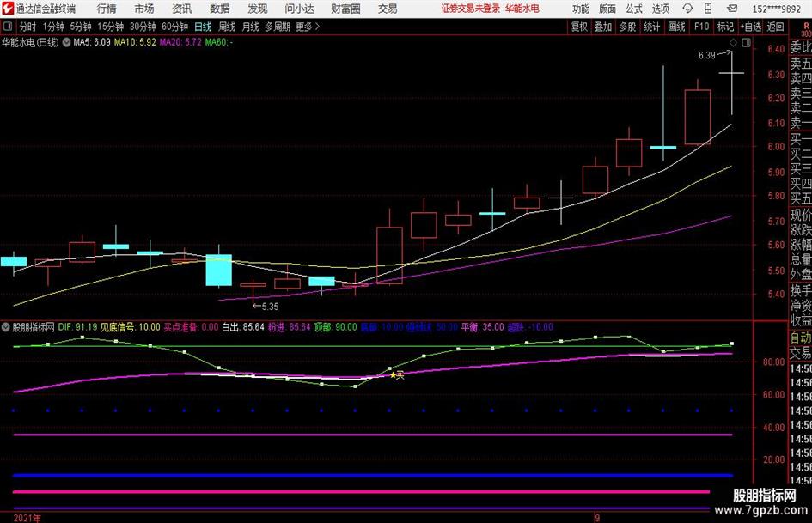Screen dimensions: 812x523
Task: Open the 行情 menu
Action: pos(107,9)
